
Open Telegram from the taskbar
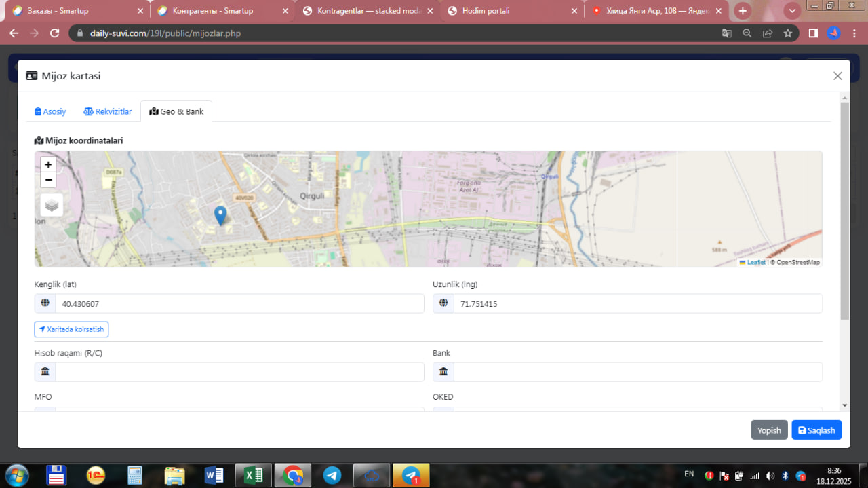coord(332,475)
